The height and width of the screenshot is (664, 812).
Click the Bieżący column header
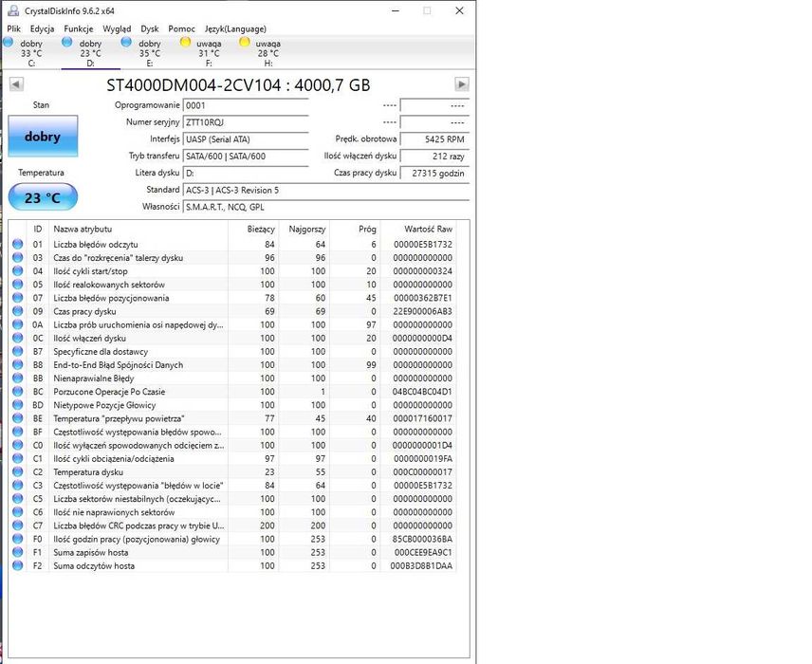[x=253, y=229]
